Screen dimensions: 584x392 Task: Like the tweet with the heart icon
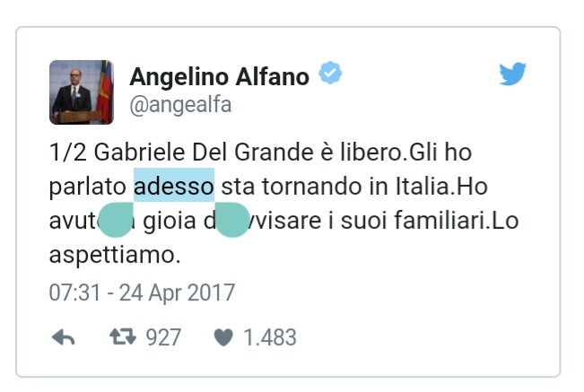(223, 337)
